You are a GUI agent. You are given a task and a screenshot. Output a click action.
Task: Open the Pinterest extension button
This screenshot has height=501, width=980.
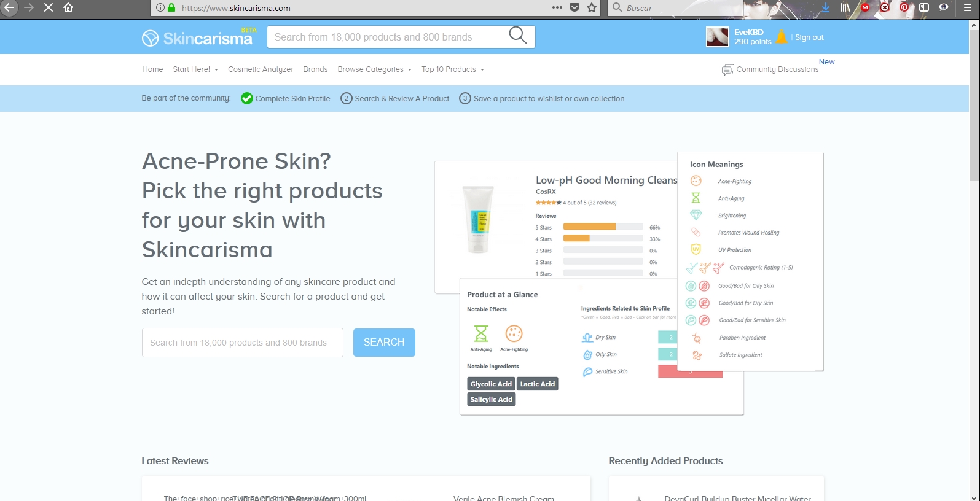tap(904, 7)
